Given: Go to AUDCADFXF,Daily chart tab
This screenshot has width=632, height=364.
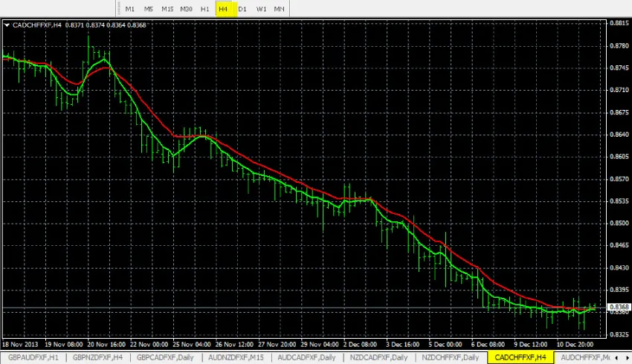Looking at the screenshot, I should click(307, 357).
